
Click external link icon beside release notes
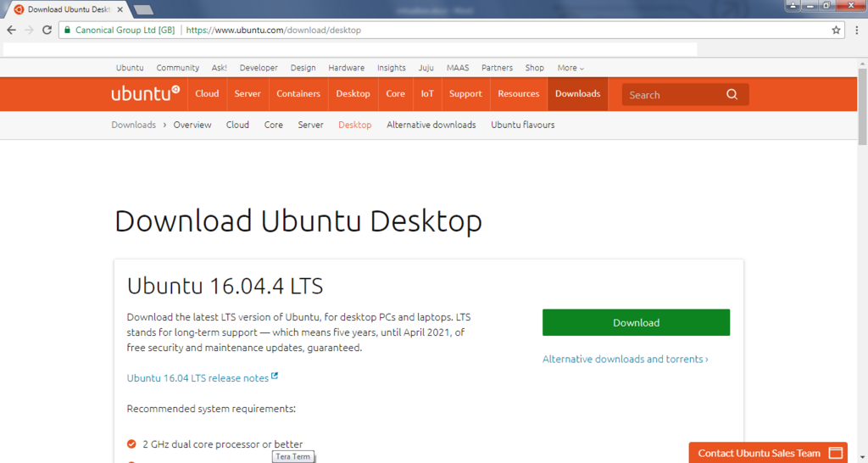(275, 376)
